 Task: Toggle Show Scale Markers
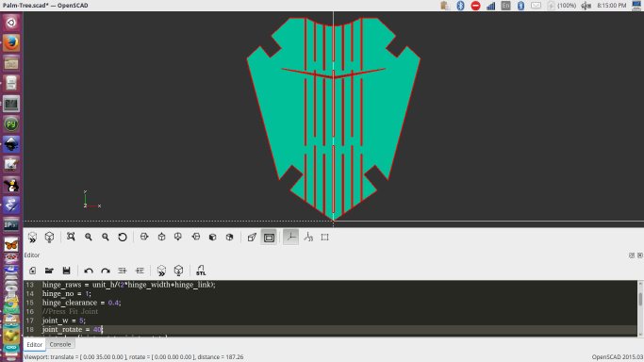[x=308, y=238]
